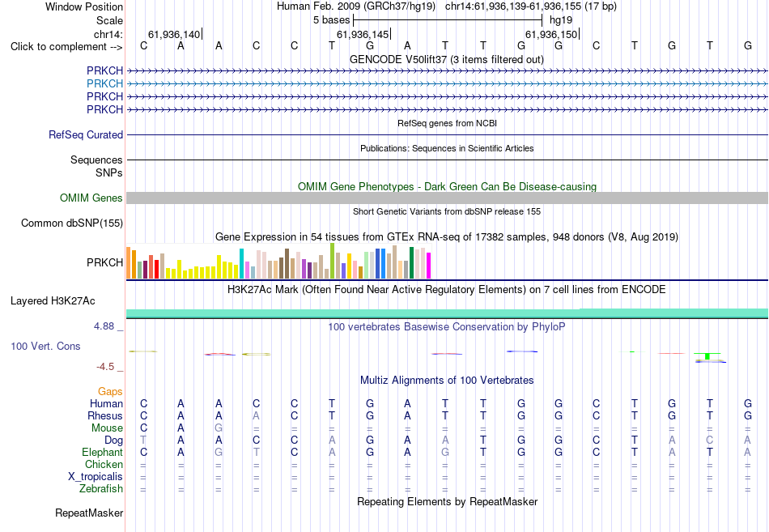Select the Human species label
This screenshot has width=769, height=532.
click(x=106, y=404)
